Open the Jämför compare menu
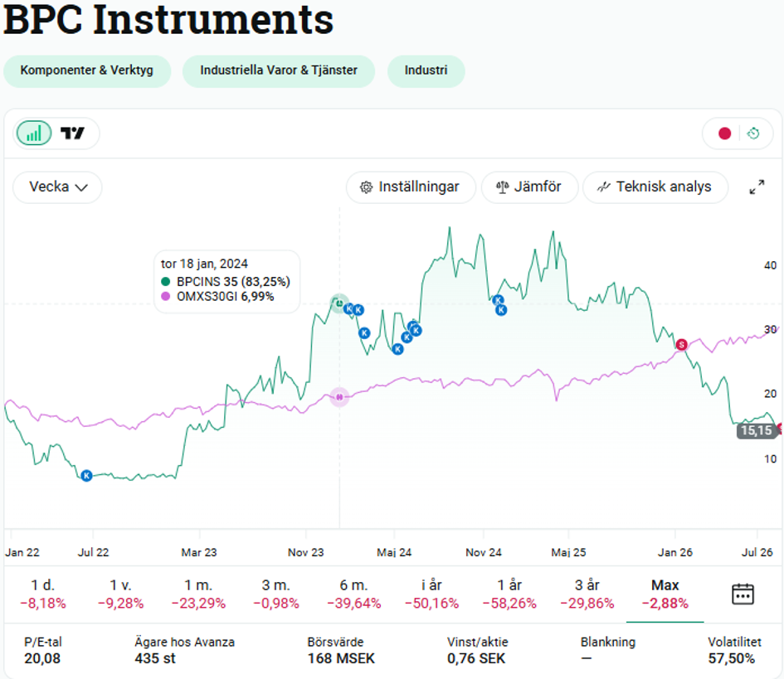Screen dimensions: 784x679 click(529, 187)
